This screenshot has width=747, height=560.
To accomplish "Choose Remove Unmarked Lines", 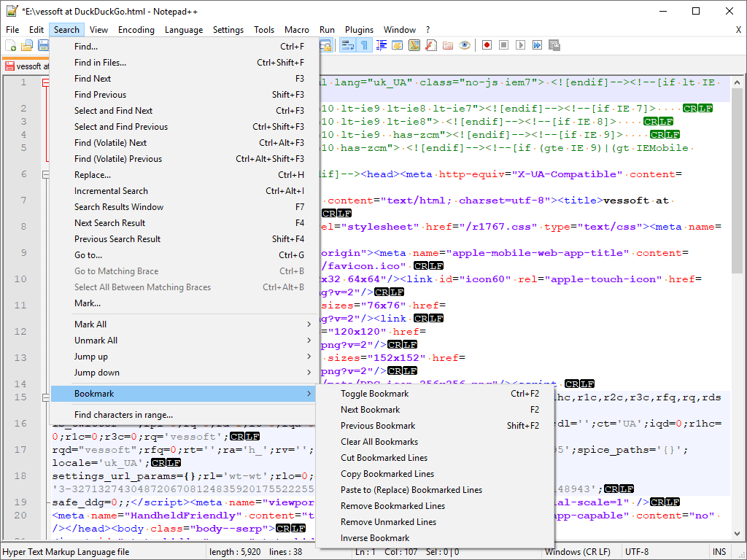I will [x=435, y=522].
